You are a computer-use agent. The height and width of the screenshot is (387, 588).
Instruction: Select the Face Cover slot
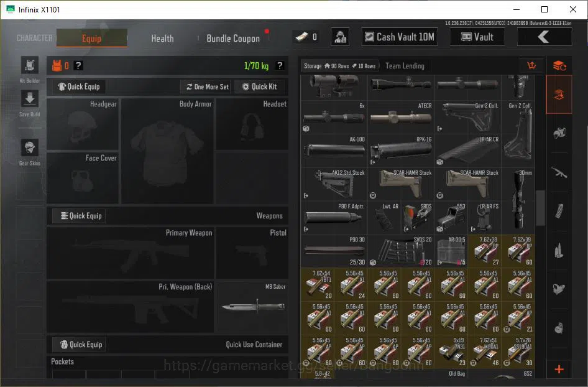(83, 178)
